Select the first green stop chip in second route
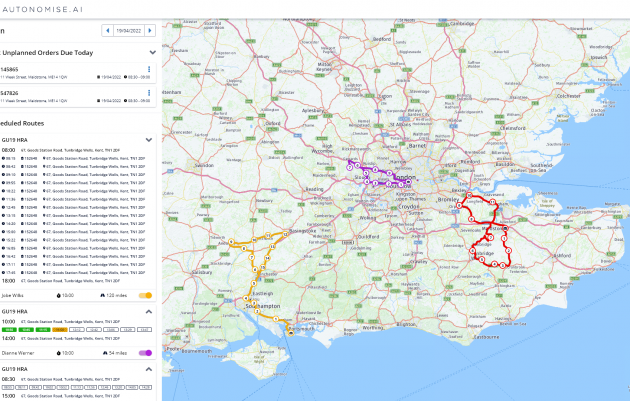This screenshot has height=401, width=630. pyautogui.click(x=9, y=329)
